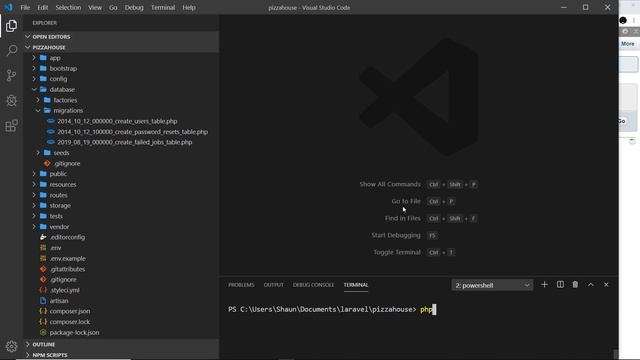
Task: Open the Go menu
Action: coord(113,7)
